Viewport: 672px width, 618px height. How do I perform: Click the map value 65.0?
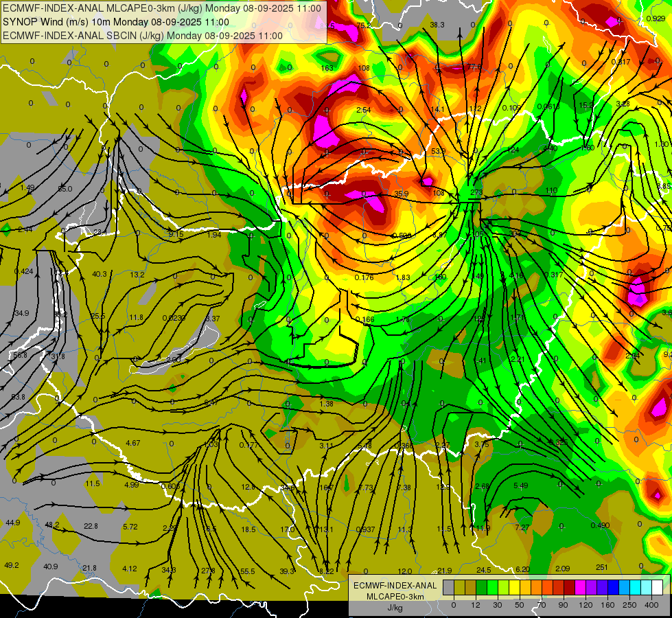[x=65, y=189]
